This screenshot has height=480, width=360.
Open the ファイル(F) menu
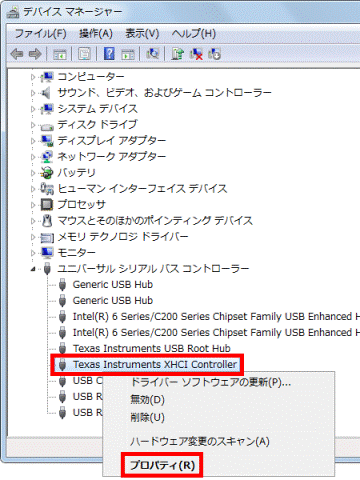click(40, 33)
